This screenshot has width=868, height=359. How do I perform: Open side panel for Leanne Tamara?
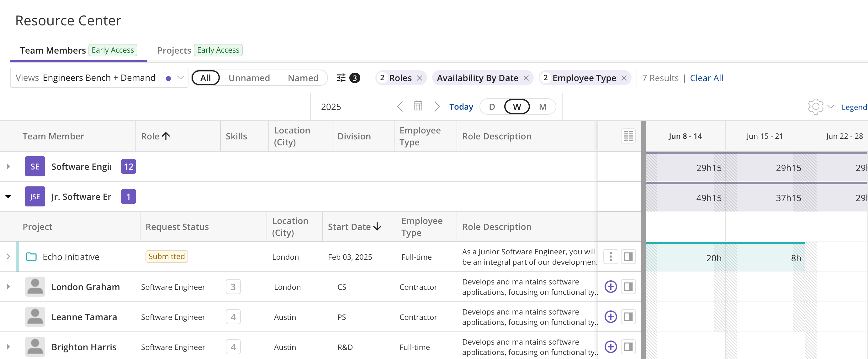click(628, 317)
